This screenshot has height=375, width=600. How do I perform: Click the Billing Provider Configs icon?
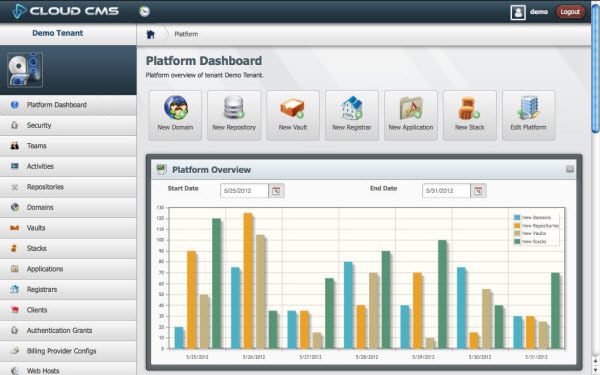click(15, 351)
